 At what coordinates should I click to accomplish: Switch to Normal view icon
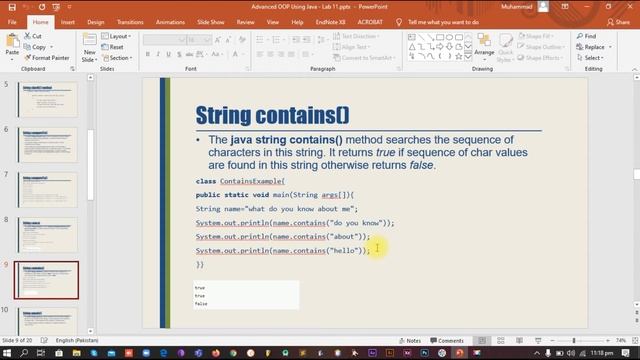tap(482, 340)
